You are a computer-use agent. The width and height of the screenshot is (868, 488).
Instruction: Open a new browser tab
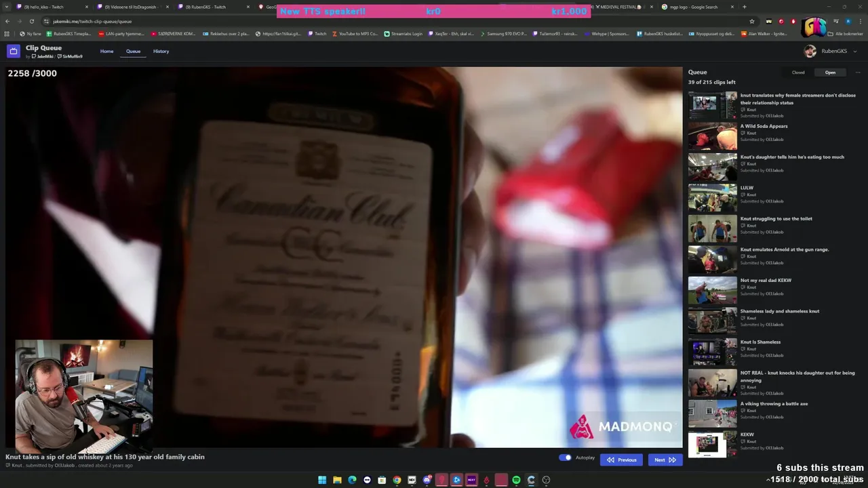(x=745, y=7)
